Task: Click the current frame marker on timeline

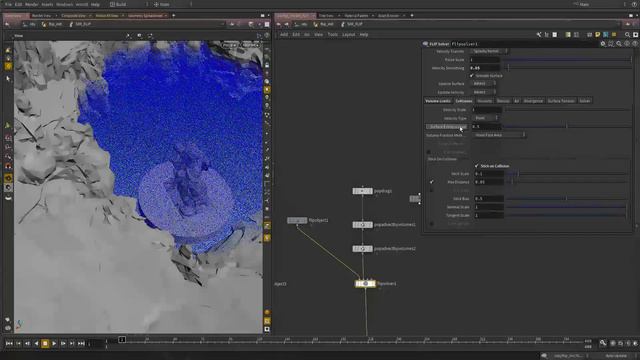Action: pos(122,340)
